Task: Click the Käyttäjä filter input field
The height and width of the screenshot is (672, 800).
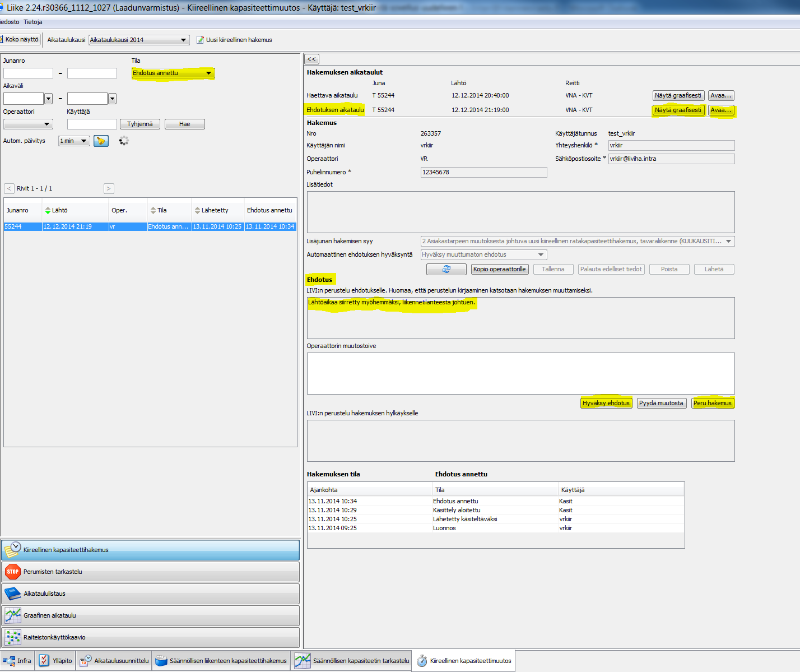Action: click(92, 124)
